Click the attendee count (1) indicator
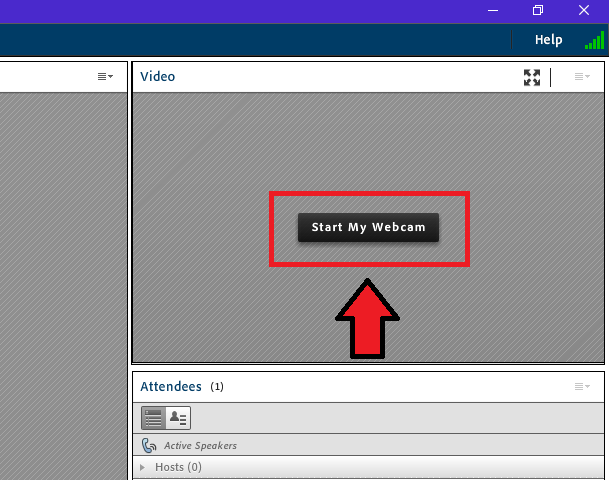 (217, 386)
